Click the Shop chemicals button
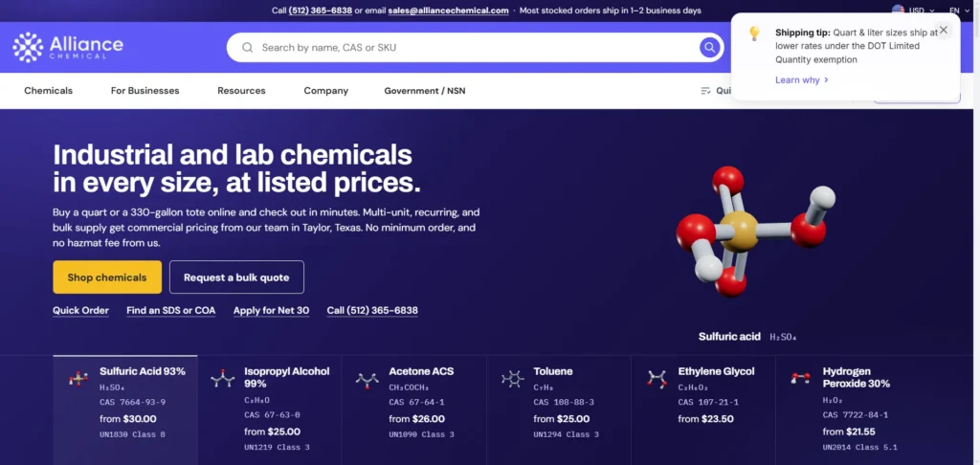Viewport: 980px width, 465px height. click(x=107, y=277)
